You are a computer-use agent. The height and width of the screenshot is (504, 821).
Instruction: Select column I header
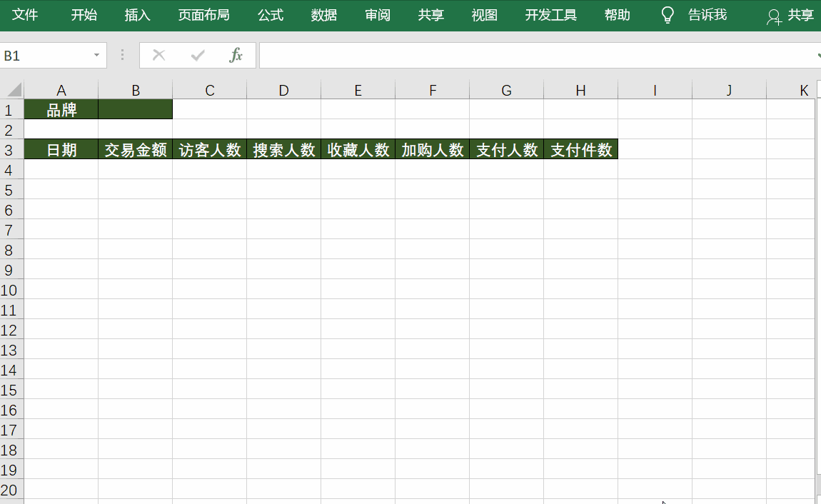pyautogui.click(x=655, y=90)
